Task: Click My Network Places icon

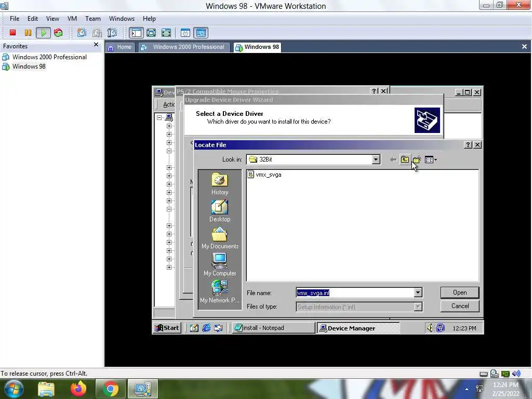Action: tap(220, 292)
